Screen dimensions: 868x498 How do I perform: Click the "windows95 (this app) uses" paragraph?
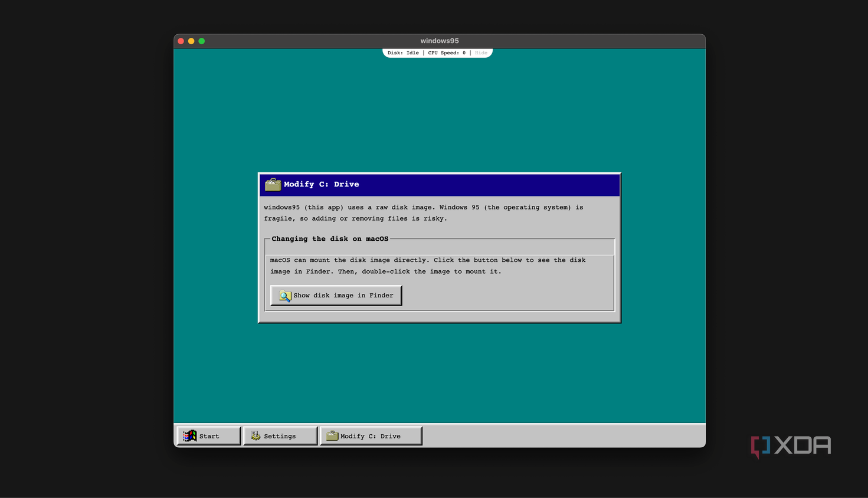[x=424, y=213]
